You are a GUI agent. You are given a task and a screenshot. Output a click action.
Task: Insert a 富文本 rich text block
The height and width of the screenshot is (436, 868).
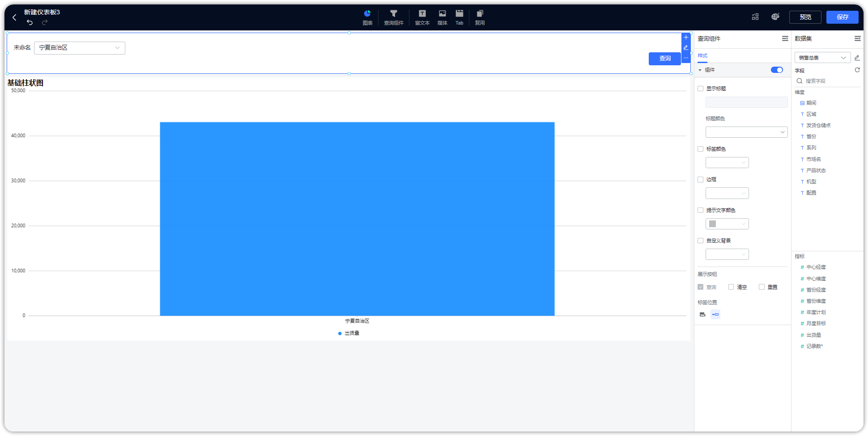coord(422,17)
